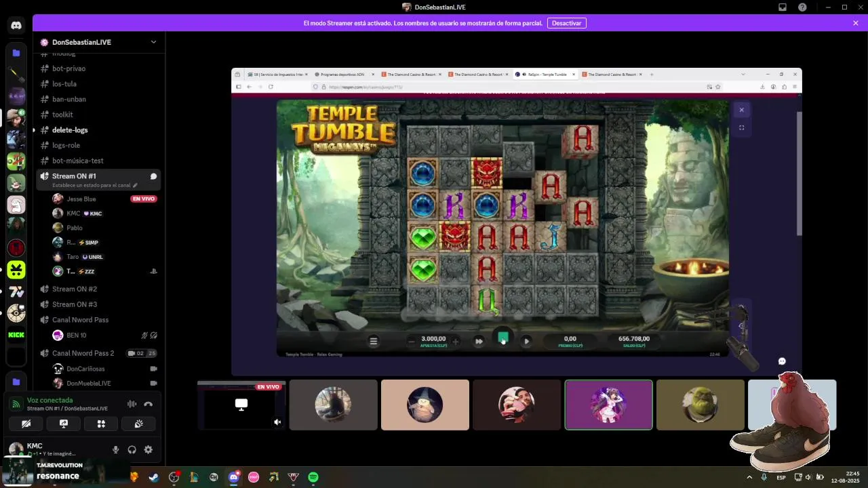Open the Discord inbox icon in title bar
Viewport: 868px width, 488px height.
click(x=782, y=7)
